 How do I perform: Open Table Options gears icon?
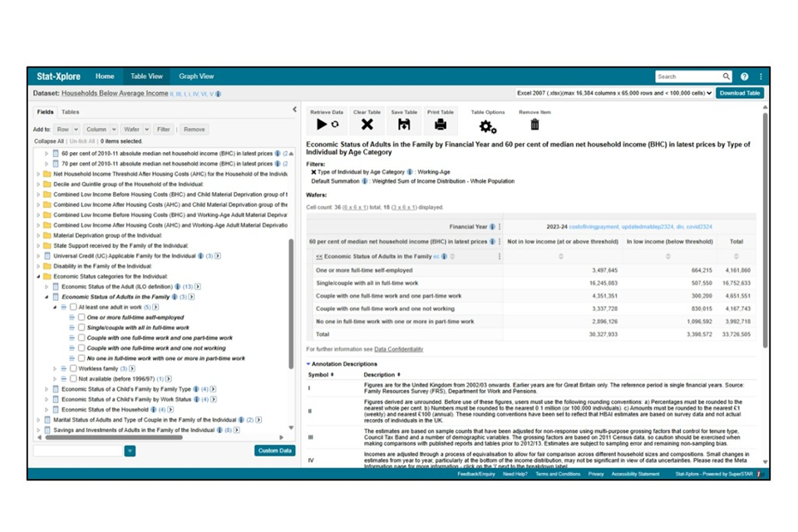point(487,126)
